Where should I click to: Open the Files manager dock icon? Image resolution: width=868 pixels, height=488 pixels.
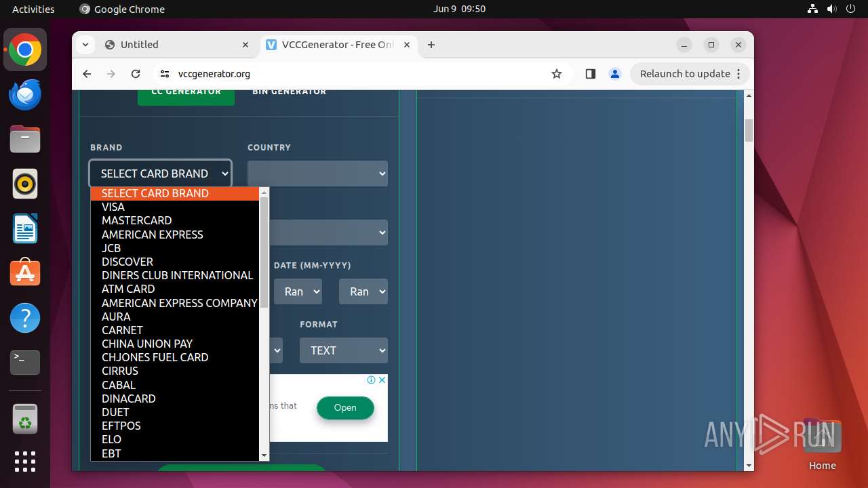point(25,140)
